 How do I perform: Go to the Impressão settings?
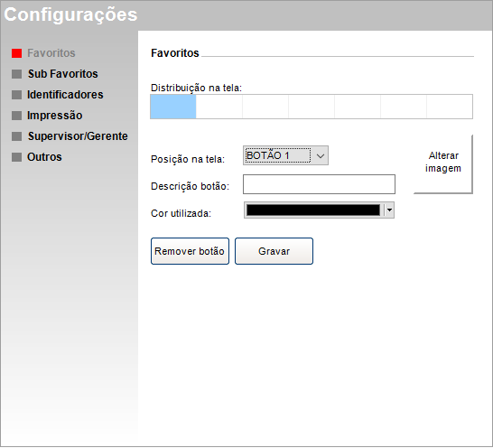[55, 116]
